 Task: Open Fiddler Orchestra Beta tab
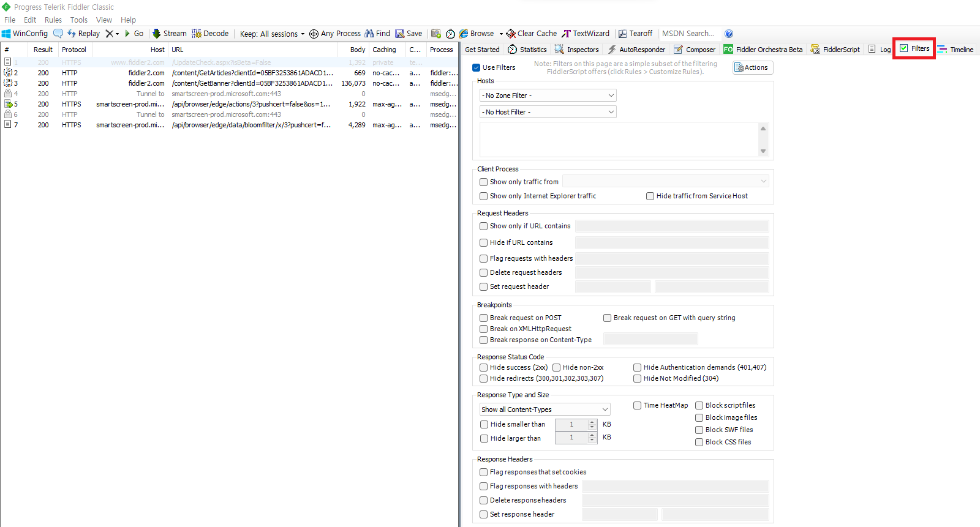pyautogui.click(x=763, y=50)
